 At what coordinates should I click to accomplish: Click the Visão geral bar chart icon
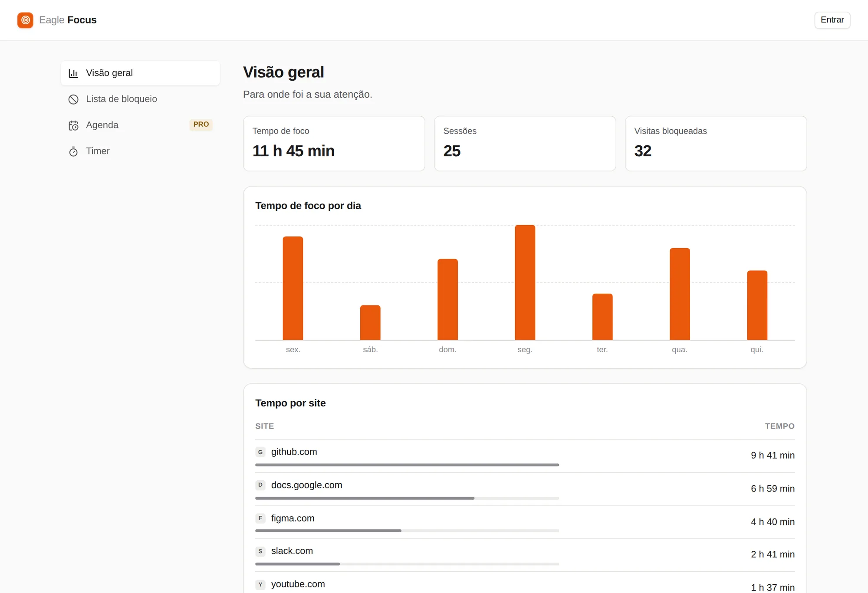click(73, 73)
